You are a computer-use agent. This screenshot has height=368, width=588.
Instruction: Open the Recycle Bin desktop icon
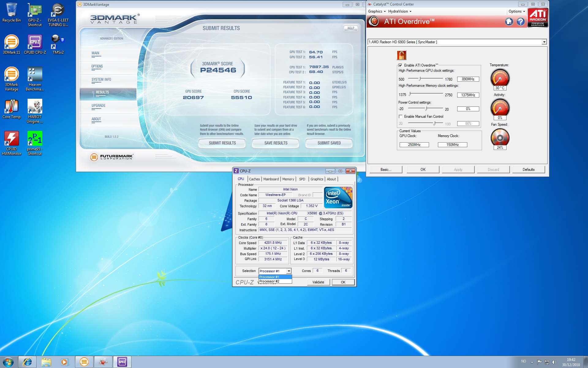point(12,13)
